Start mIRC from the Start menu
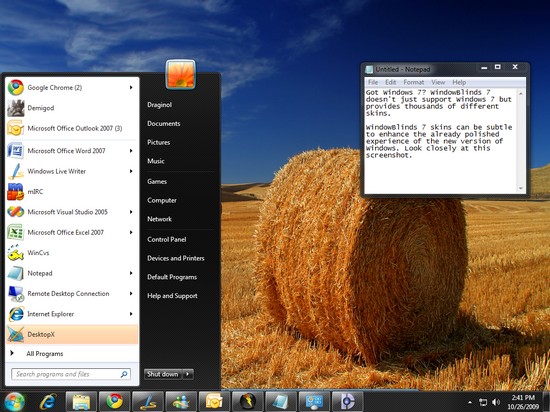 (x=72, y=191)
